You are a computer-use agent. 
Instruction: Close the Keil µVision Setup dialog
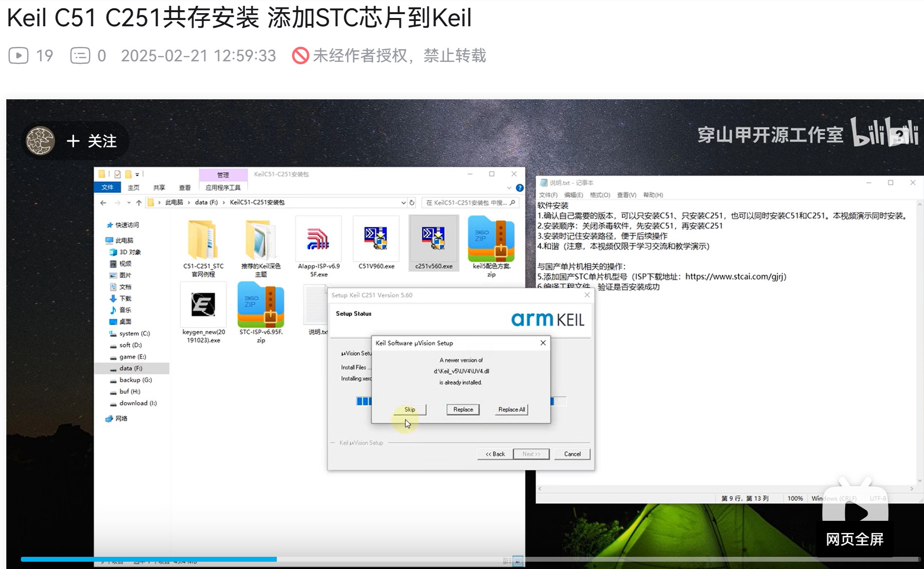click(x=543, y=343)
